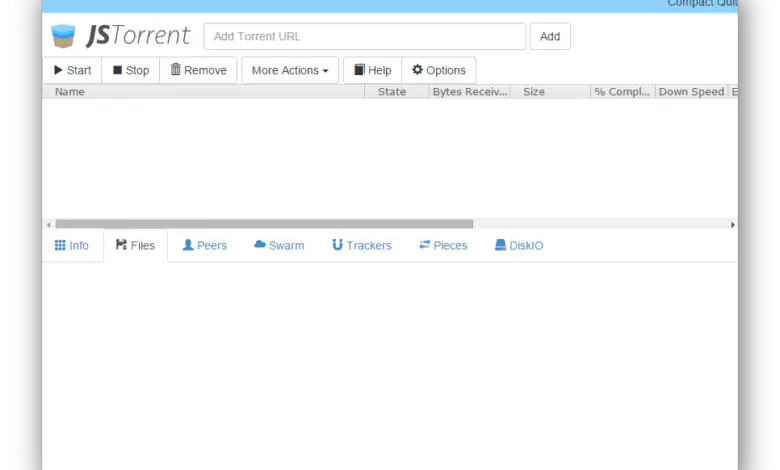
Task: Sort by the Size column header
Action: coord(551,92)
